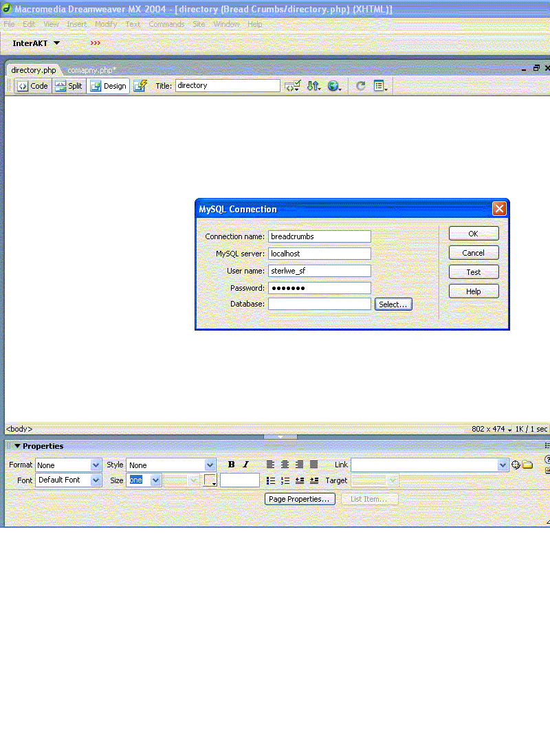Viewport: 550px width, 756px height.
Task: Open the File Management arrows icon
Action: pos(313,86)
